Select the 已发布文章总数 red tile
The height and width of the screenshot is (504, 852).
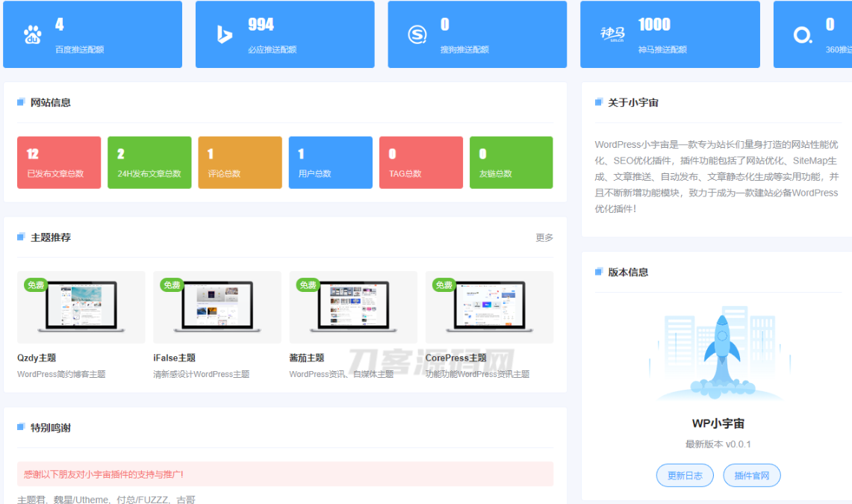[x=59, y=162]
